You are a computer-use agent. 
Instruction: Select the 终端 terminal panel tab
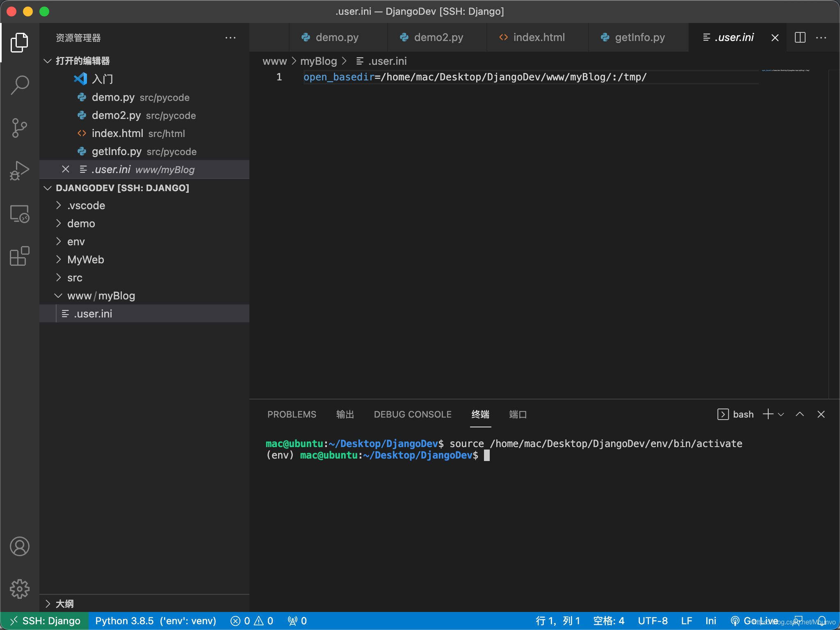point(480,414)
